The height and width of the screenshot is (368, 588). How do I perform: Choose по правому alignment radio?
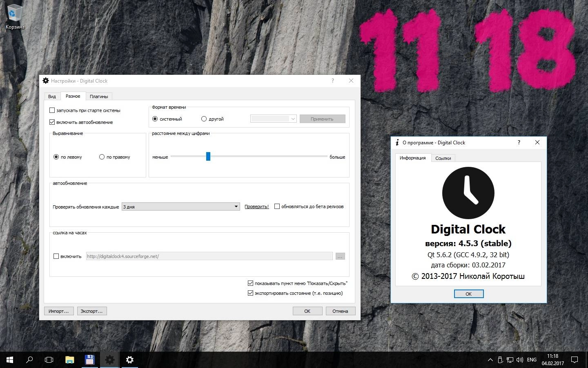(x=115, y=157)
